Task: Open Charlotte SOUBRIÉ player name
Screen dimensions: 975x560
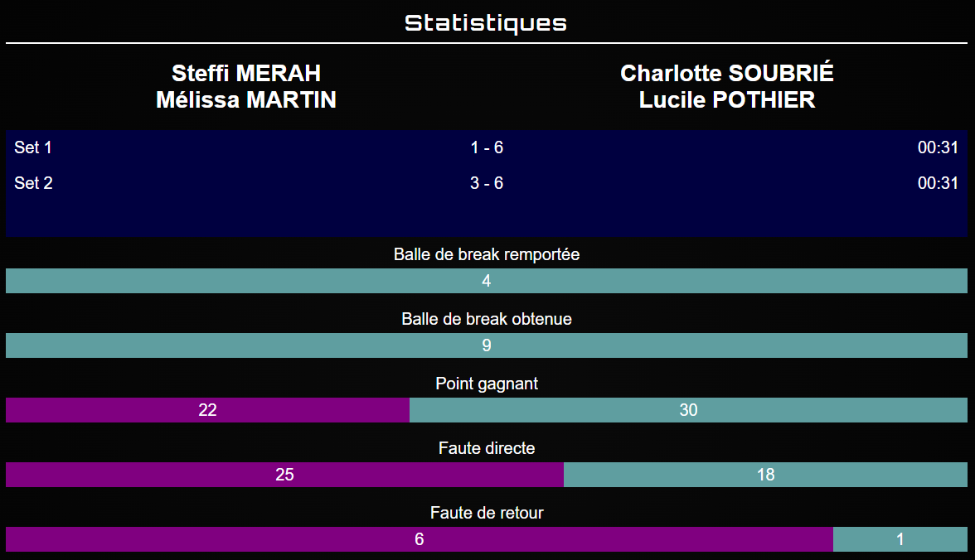Action: click(727, 73)
